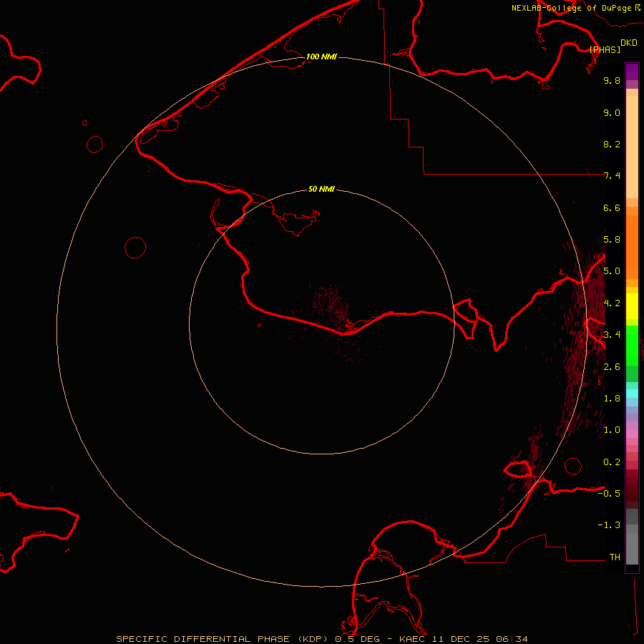Click the circle marker near the lower-right coastline
Image resolution: width=644 pixels, height=644 pixels.
(573, 466)
